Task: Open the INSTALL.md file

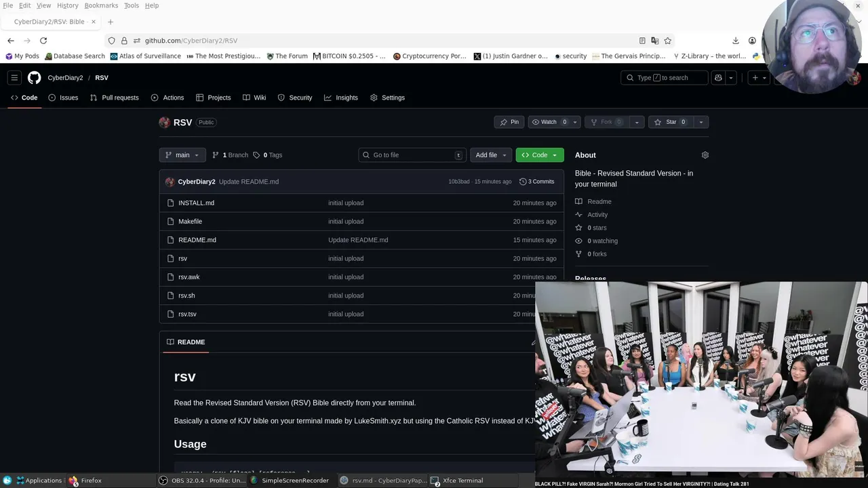Action: [x=196, y=203]
